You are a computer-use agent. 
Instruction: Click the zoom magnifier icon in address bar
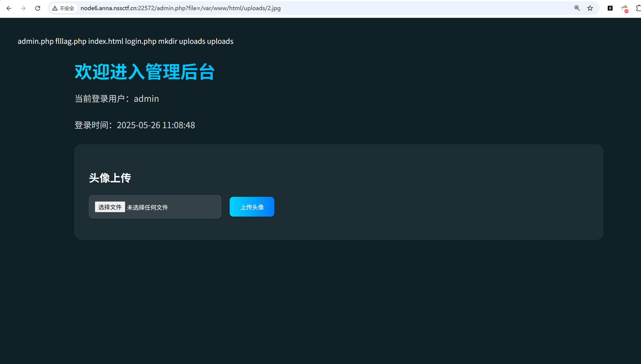pos(577,8)
